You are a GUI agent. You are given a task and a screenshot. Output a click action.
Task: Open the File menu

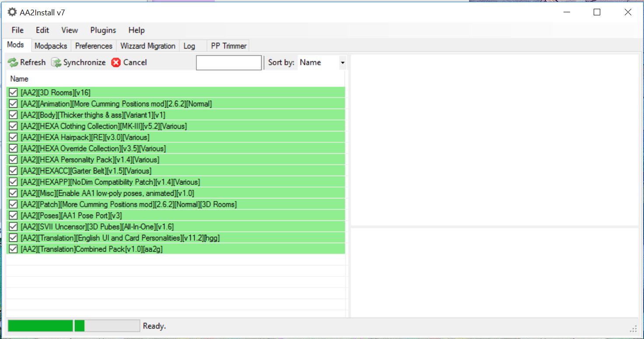click(17, 30)
